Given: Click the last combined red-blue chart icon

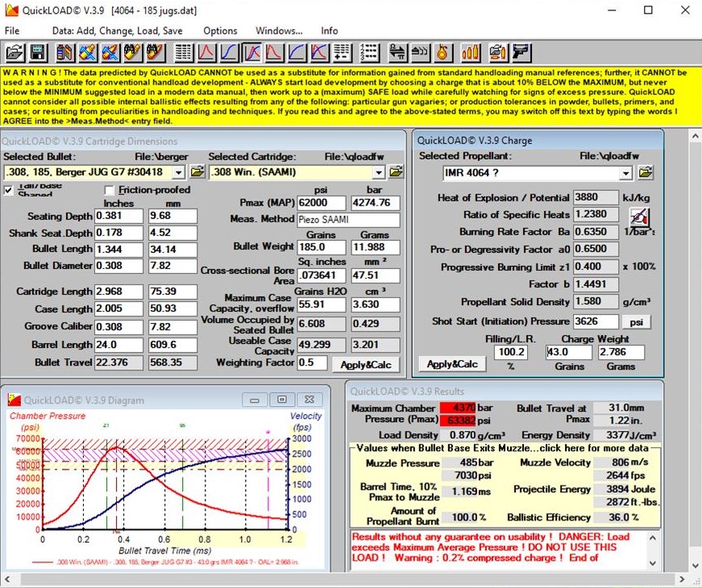Looking at the screenshot, I should [x=319, y=53].
